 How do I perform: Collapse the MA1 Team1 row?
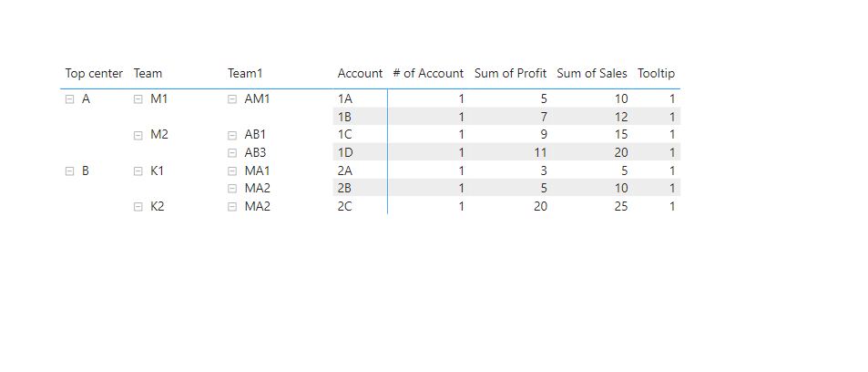click(232, 171)
